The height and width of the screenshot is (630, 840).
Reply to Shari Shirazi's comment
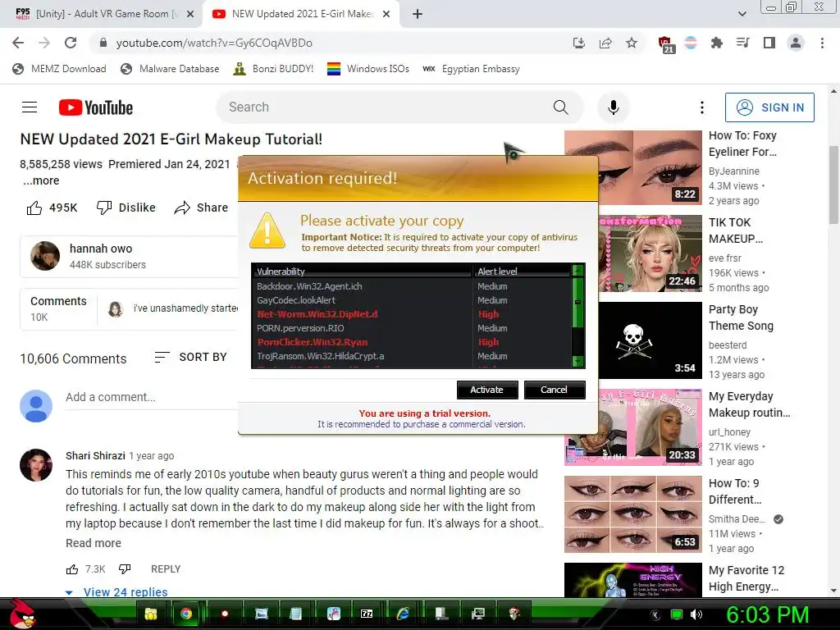(166, 569)
